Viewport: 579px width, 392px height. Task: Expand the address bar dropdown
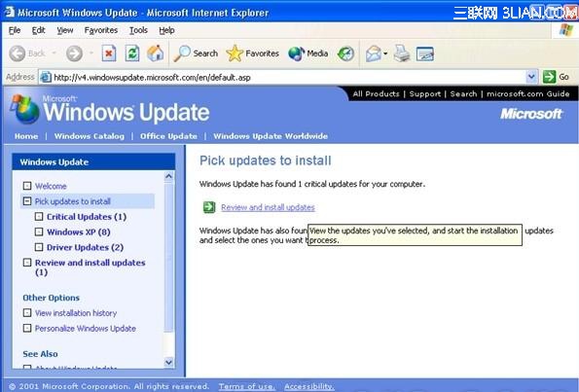[531, 77]
